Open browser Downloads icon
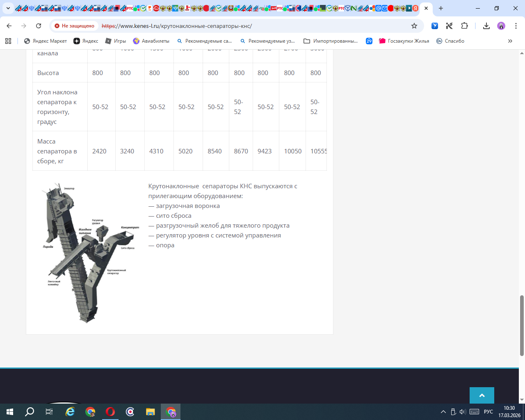 click(x=486, y=26)
